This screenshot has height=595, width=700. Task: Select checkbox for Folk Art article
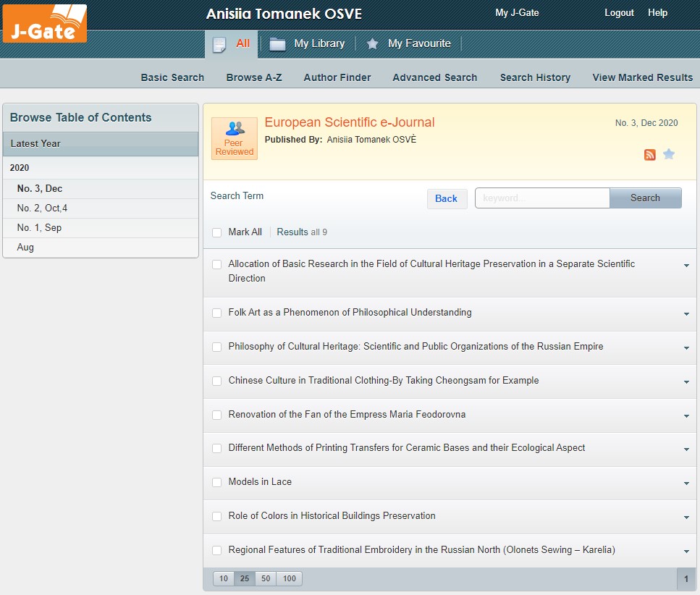click(x=216, y=313)
